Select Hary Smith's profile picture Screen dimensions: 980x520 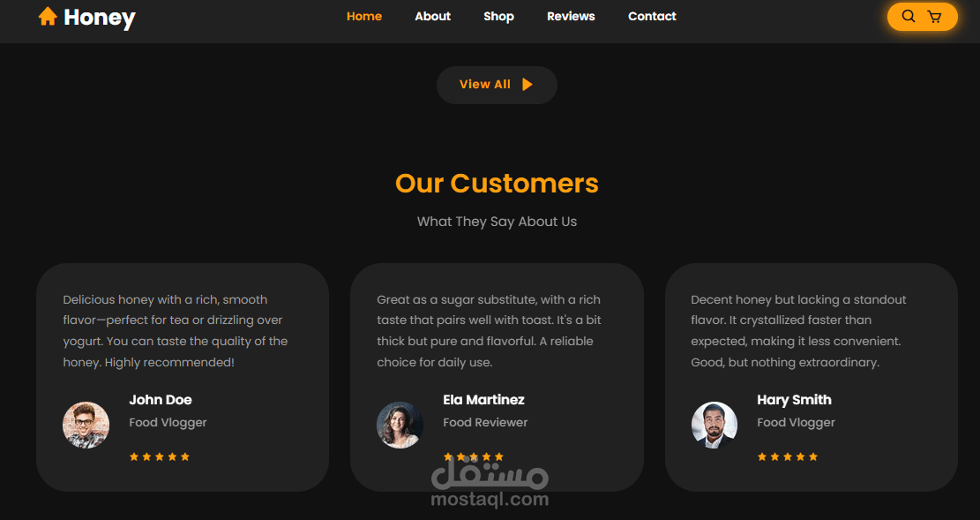click(714, 425)
